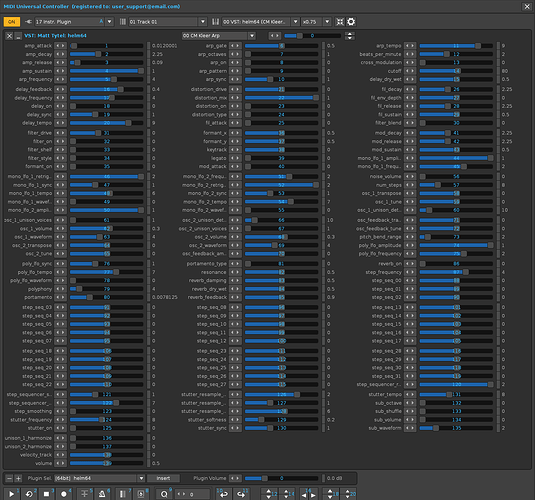Image resolution: width=535 pixels, height=500 pixels.
Task: Click the up/down arrows button numbered 18
Action: (x=331, y=494)
